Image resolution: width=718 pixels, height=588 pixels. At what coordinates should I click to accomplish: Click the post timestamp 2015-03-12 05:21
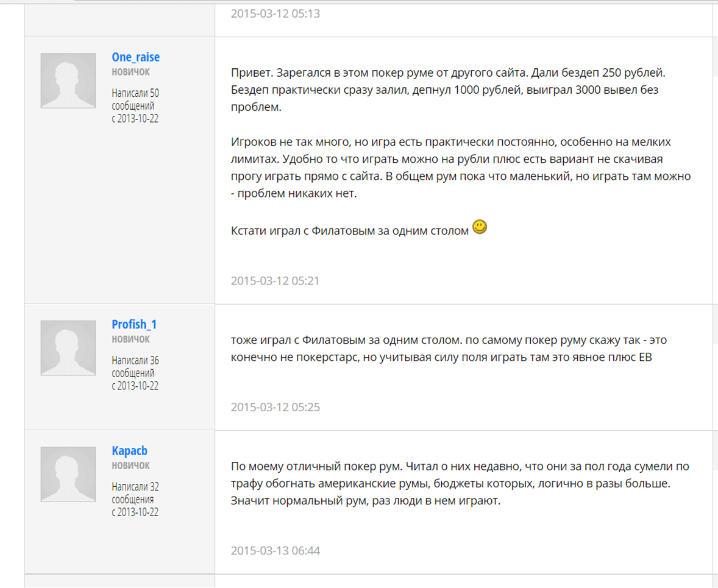tap(275, 281)
